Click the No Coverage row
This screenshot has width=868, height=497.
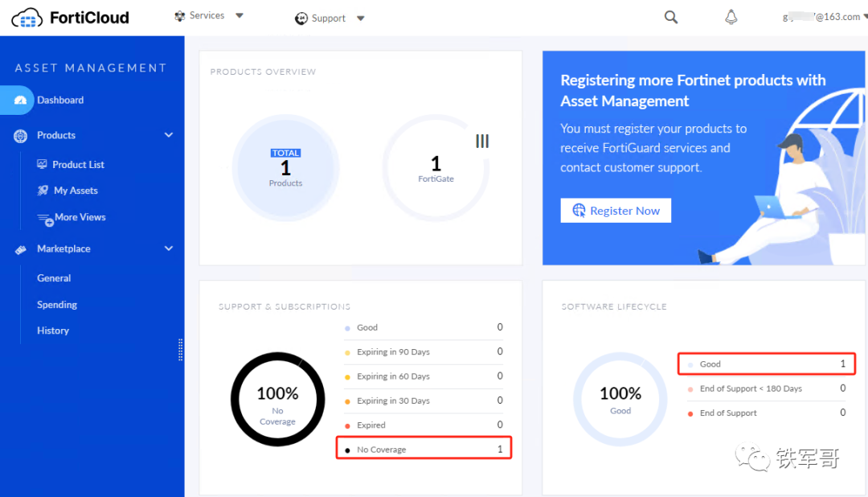click(x=424, y=448)
